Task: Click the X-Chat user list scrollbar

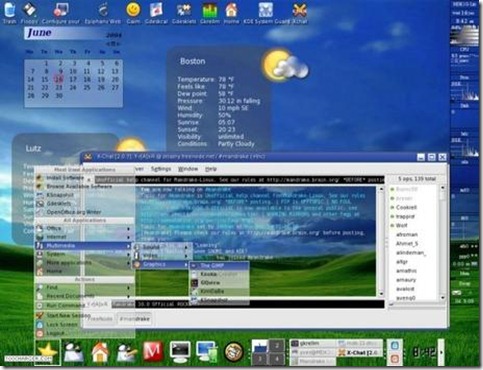Action: click(443, 243)
